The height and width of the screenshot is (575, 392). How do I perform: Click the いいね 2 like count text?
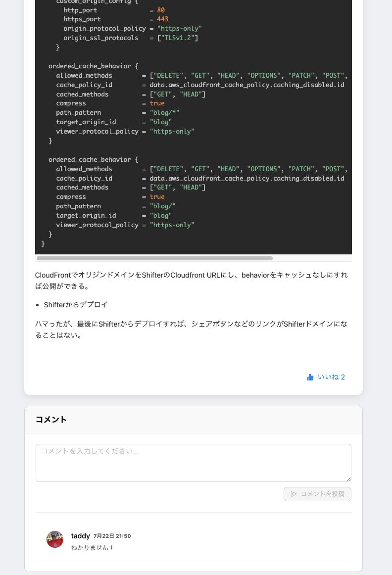(331, 377)
